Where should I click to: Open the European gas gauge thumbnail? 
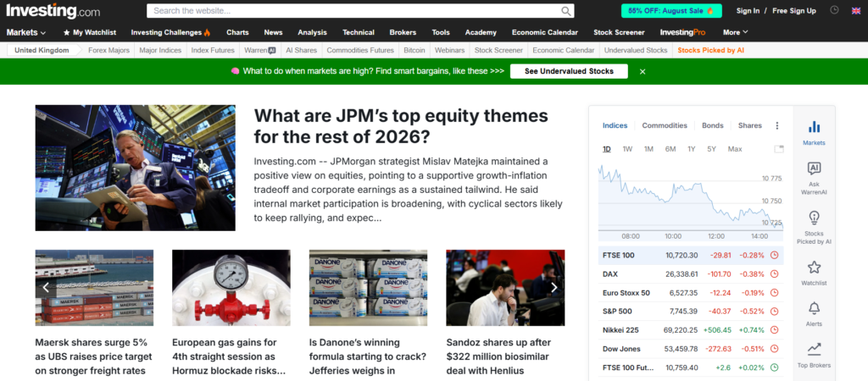pyautogui.click(x=231, y=288)
